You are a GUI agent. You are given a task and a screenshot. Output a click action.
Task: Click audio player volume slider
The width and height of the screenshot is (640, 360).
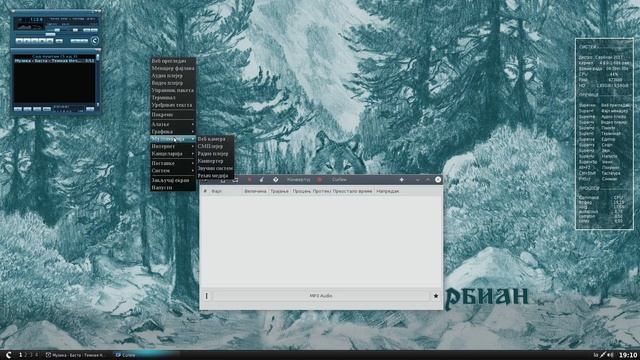[x=56, y=30]
